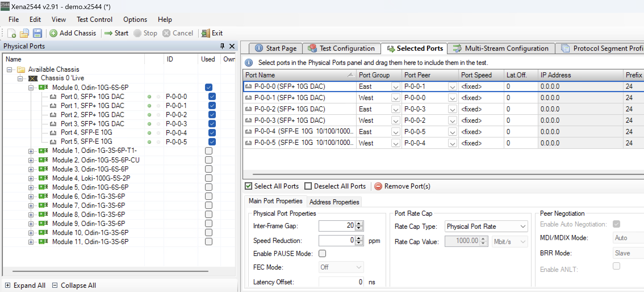
Task: Uncheck Used box for Module 0
Action: (x=209, y=87)
